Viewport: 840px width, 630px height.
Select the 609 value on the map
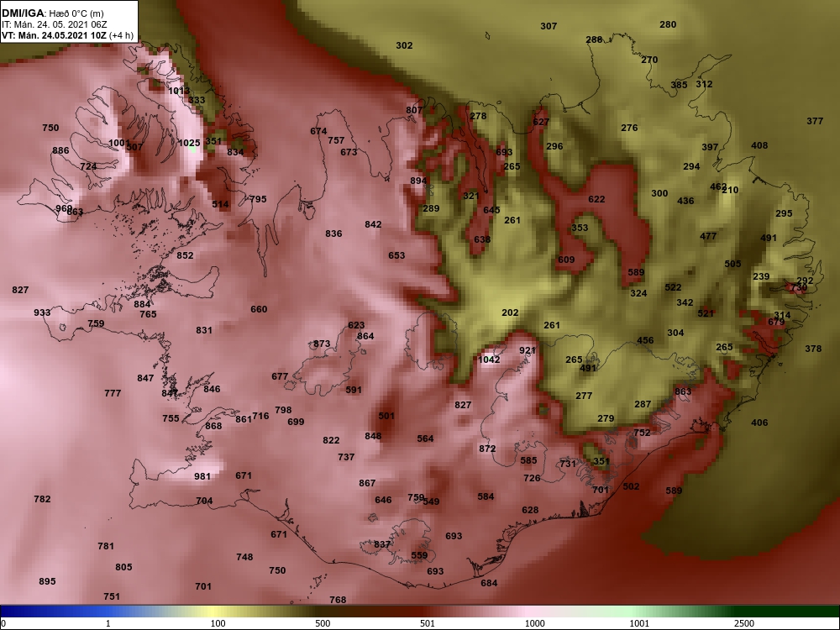coord(566,260)
